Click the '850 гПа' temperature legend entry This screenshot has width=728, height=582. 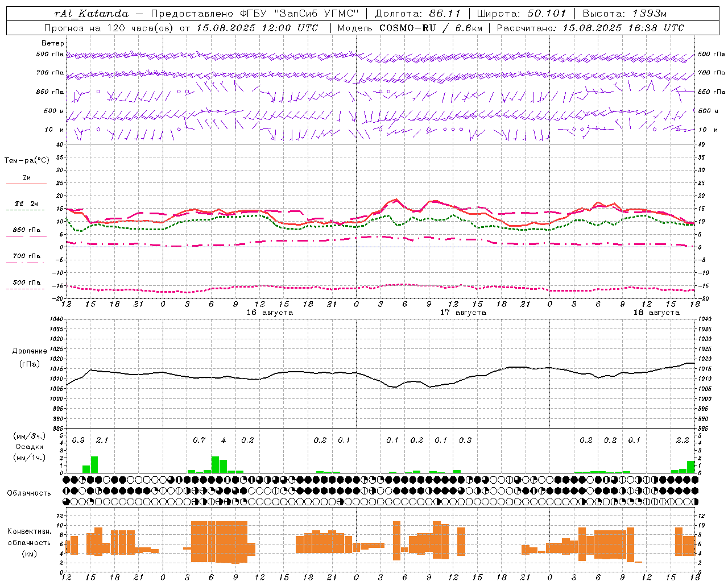pyautogui.click(x=27, y=230)
